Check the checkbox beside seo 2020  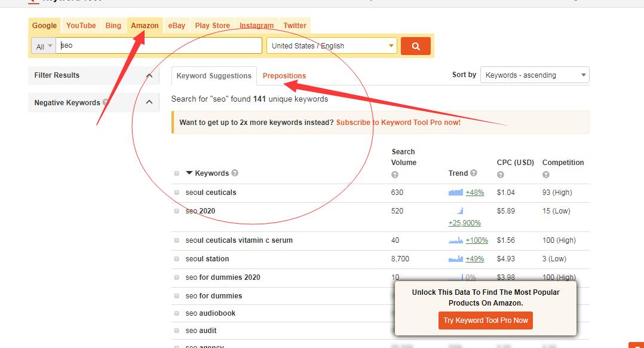[x=176, y=210]
